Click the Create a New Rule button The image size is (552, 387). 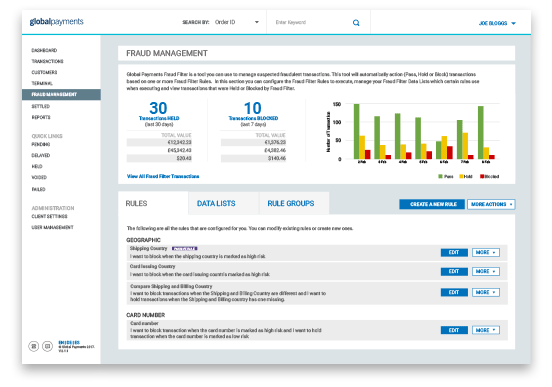[x=432, y=204]
